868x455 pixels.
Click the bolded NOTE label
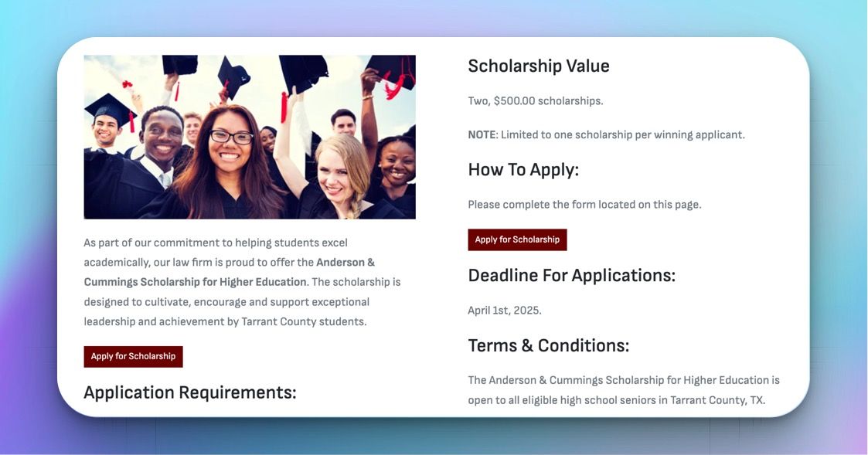coord(479,134)
